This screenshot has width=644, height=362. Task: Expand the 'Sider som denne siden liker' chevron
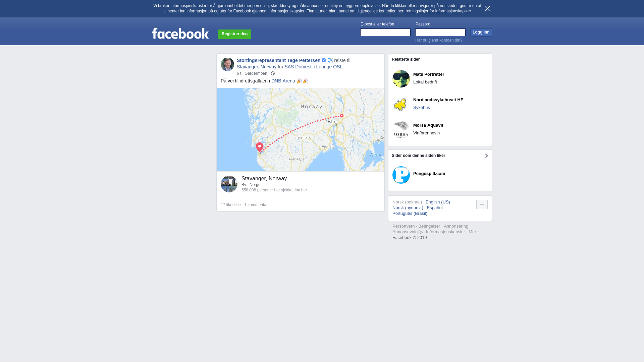coord(487,156)
